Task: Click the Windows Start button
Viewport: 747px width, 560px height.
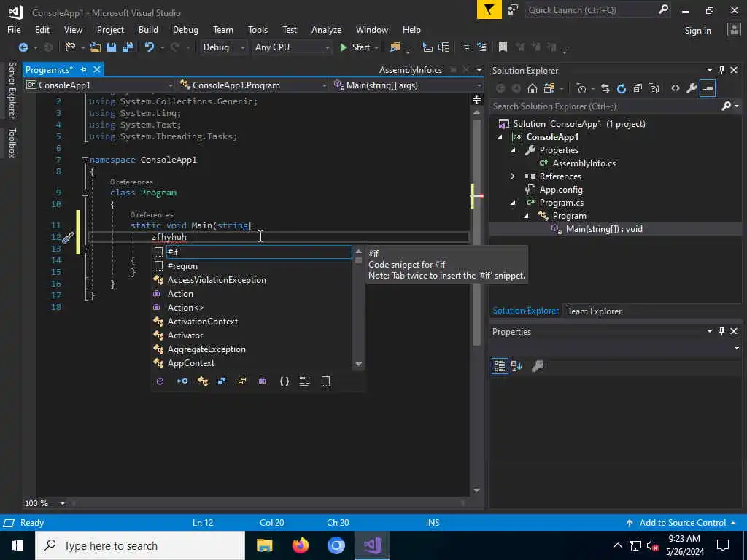Action: coord(18,545)
